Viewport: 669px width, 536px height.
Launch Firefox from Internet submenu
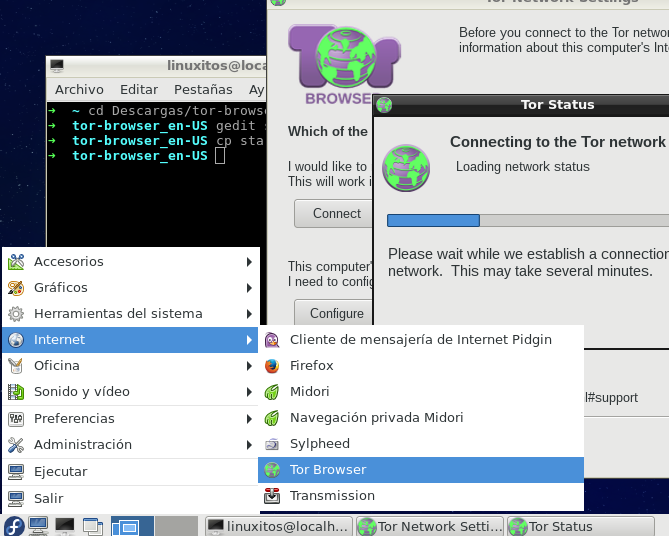click(x=421, y=366)
